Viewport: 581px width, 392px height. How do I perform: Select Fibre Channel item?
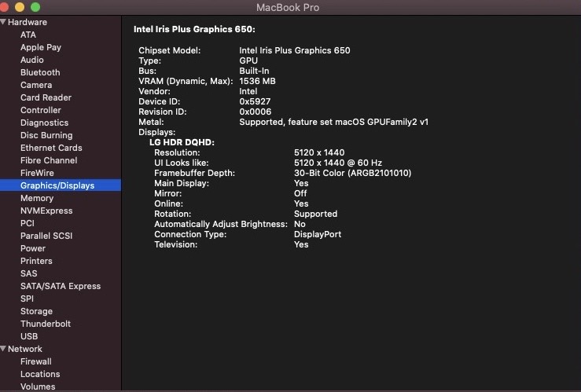click(49, 161)
